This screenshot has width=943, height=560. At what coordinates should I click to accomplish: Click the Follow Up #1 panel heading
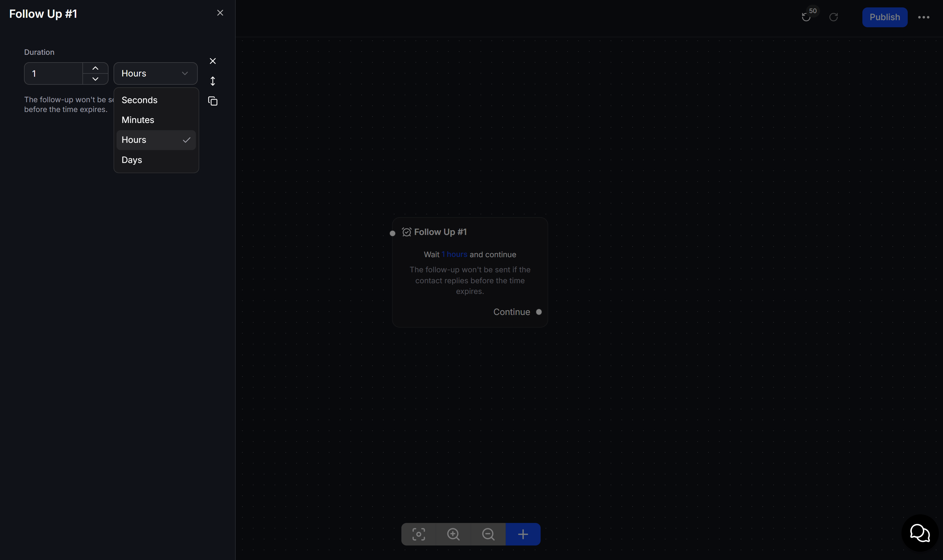(43, 14)
